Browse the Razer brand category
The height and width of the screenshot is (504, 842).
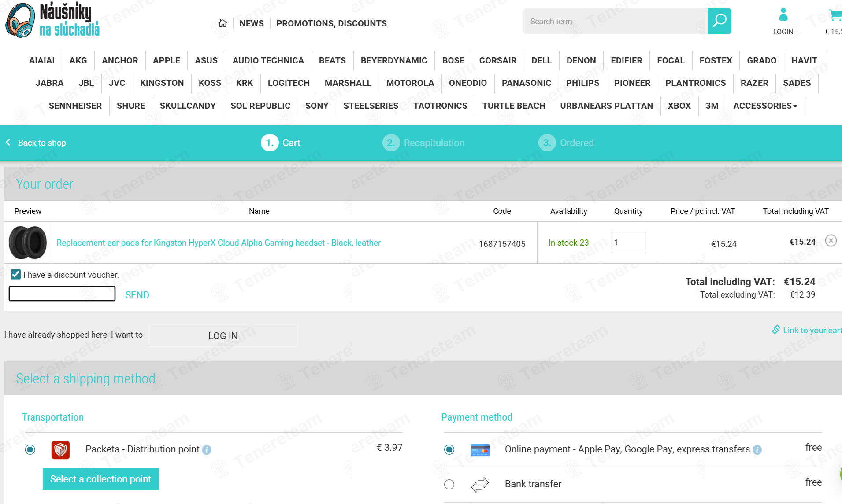pos(754,83)
